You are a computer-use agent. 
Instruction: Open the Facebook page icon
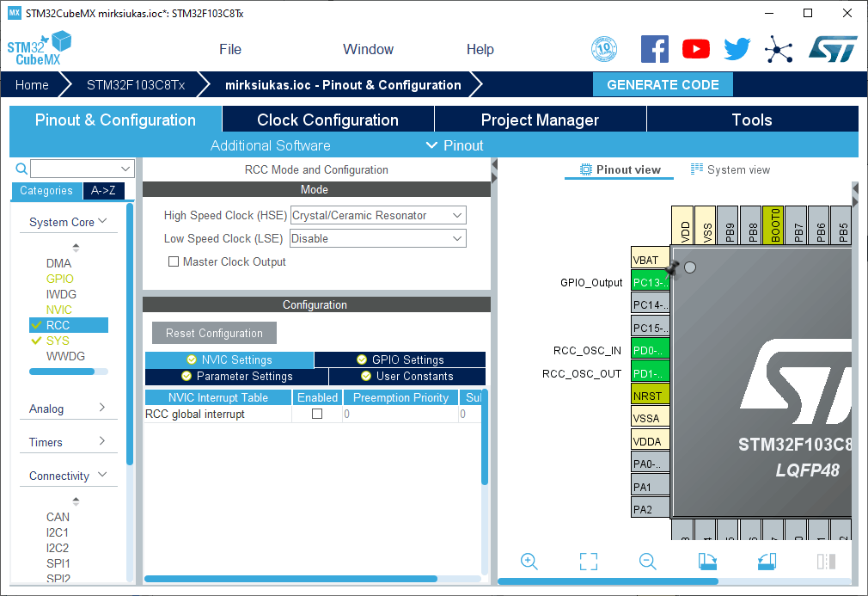[654, 49]
